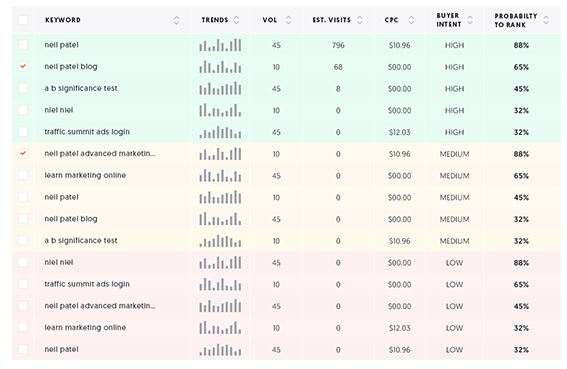
Task: Tick the MEDIUM 'learn marketing online' checkbox
Action: coord(23,175)
